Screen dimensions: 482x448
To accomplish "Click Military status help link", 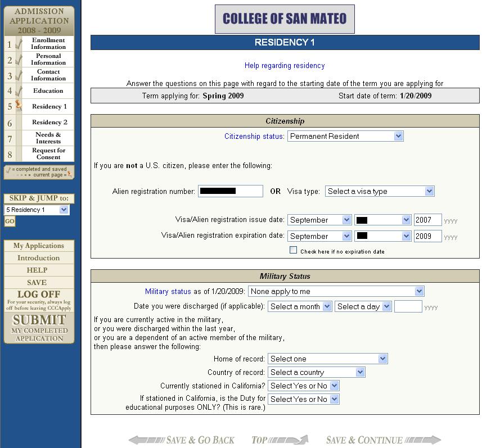I will click(168, 291).
